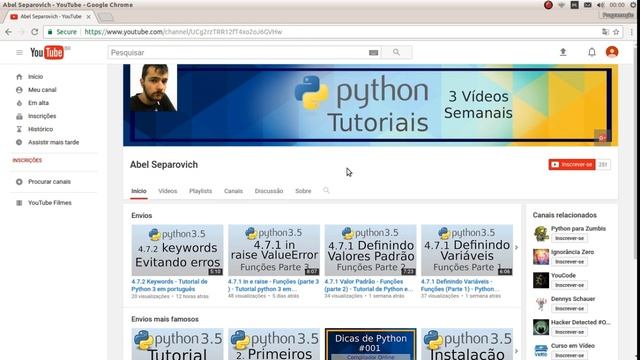
Task: Close the Abel Separovich browser tab
Action: (x=89, y=17)
